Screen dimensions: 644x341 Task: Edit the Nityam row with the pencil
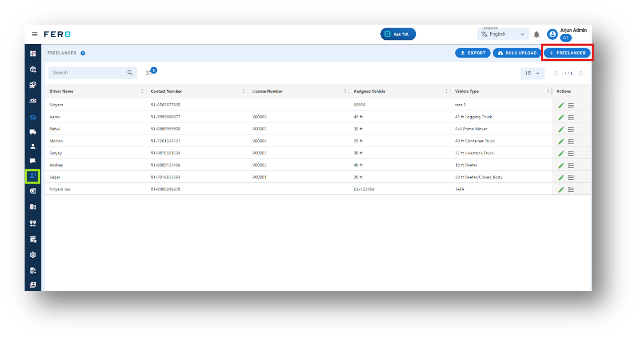coord(561,105)
